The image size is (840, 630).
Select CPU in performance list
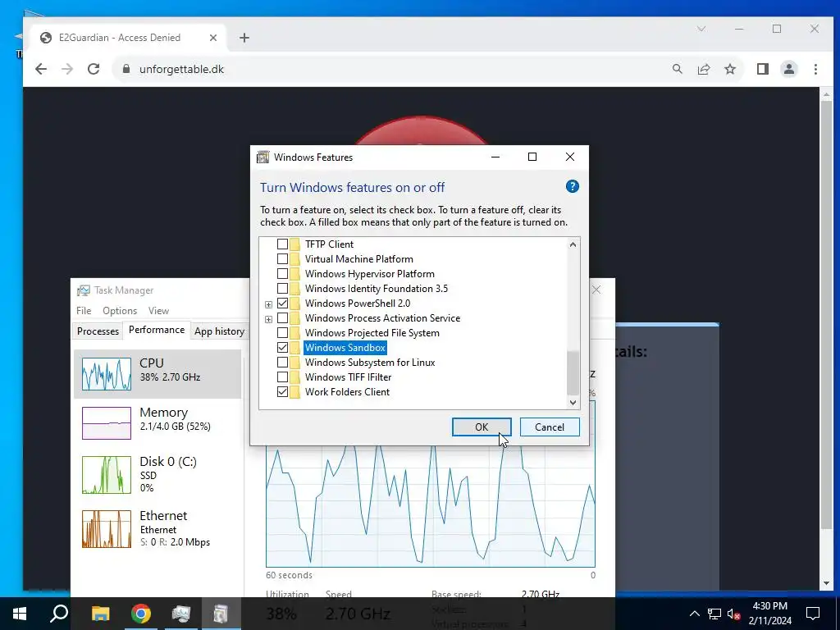click(x=157, y=374)
